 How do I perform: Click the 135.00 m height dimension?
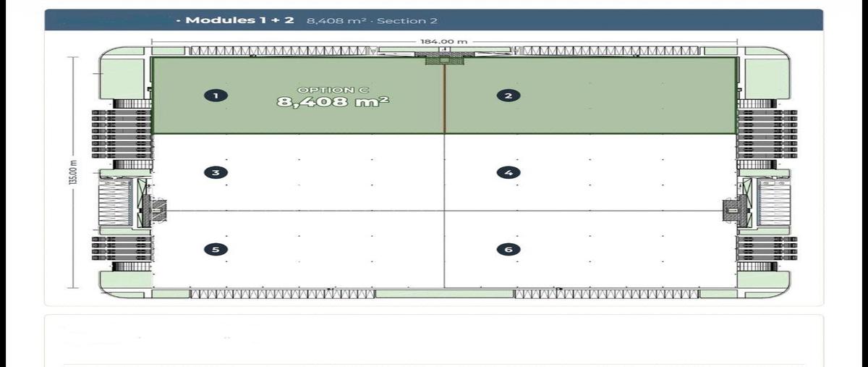(x=73, y=172)
